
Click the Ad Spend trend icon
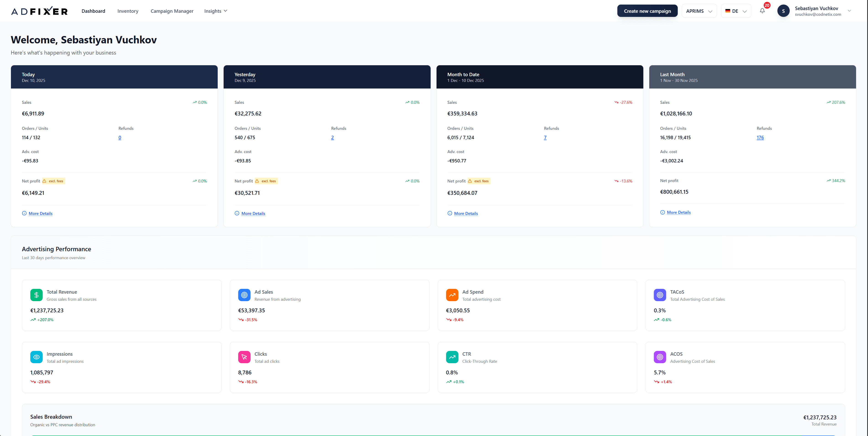click(x=452, y=295)
